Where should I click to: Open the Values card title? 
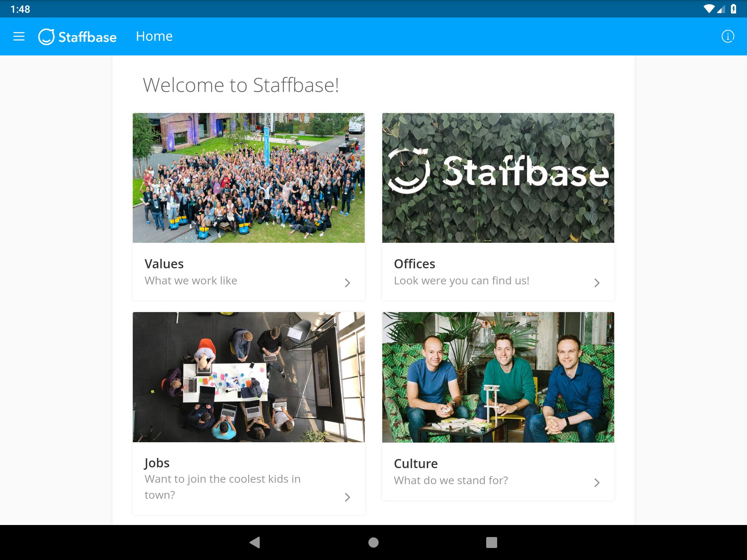164,264
